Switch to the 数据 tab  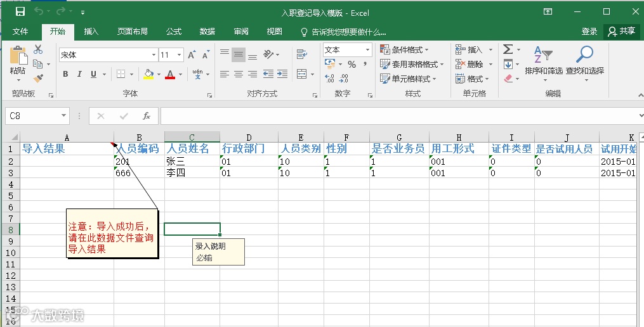click(x=207, y=32)
